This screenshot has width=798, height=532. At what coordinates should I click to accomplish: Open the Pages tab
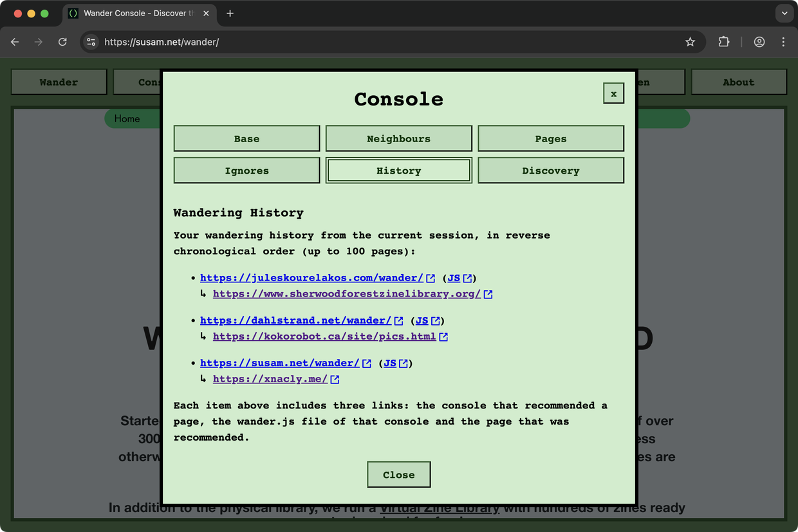tap(550, 138)
